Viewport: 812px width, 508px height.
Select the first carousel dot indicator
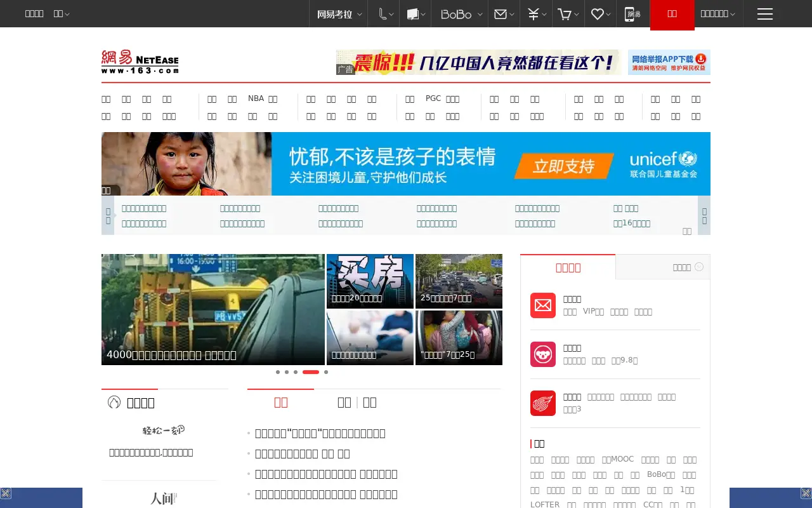(278, 372)
